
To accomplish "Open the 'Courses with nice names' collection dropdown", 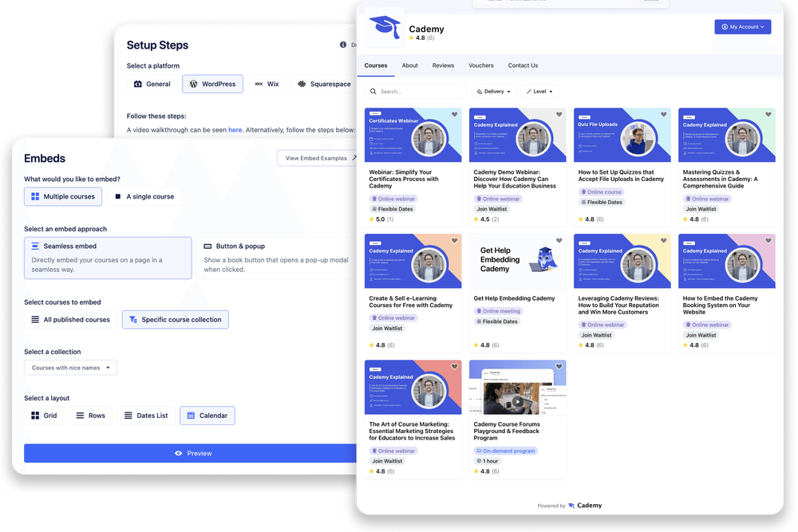I will pos(71,368).
